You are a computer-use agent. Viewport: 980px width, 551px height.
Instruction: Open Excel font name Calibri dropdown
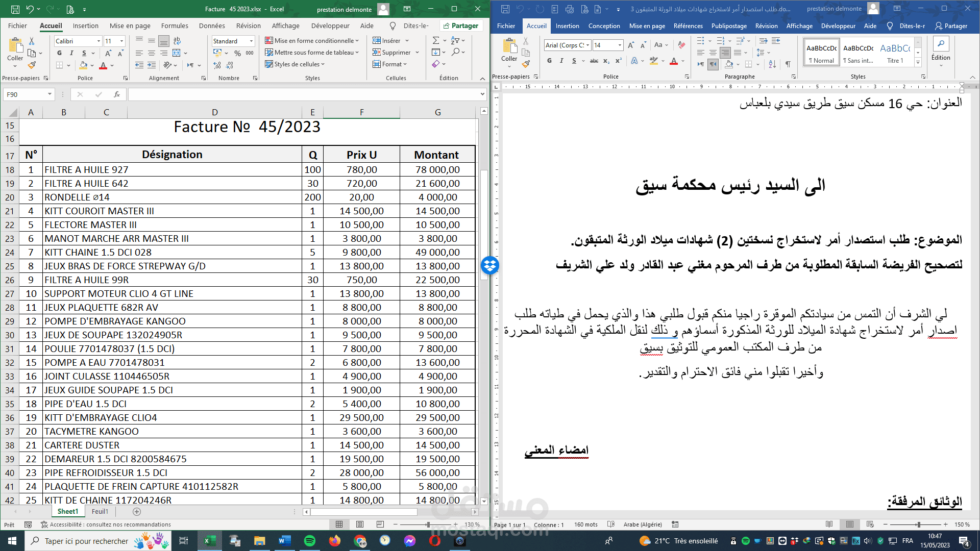coord(99,41)
